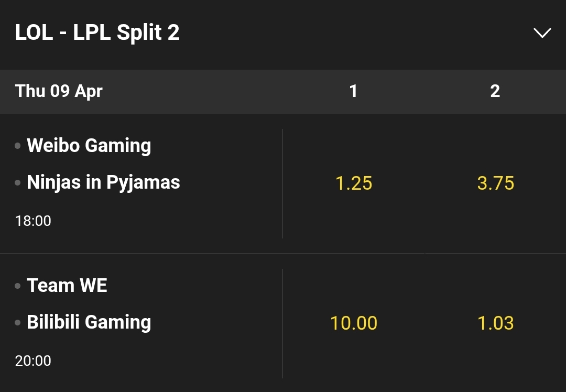
Task: Click the 20:00 match start time
Action: pyautogui.click(x=33, y=361)
